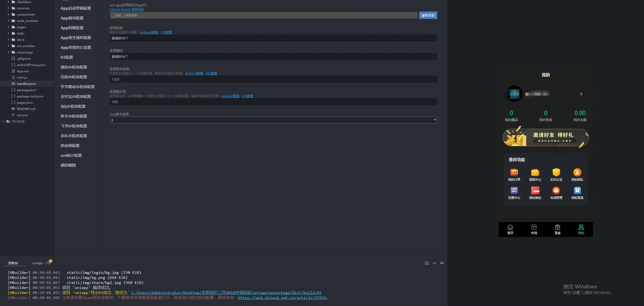Open the DCloud AppID 使用说明 link

[x=127, y=10]
